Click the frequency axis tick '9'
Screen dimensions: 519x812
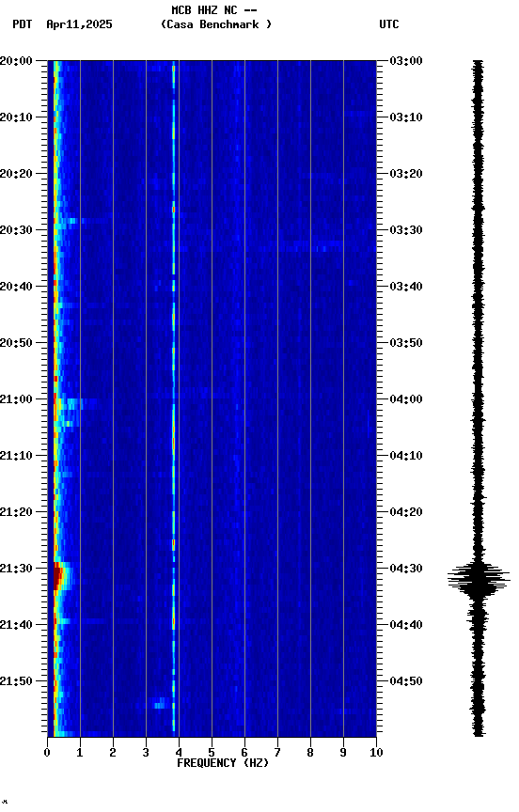pos(343,753)
